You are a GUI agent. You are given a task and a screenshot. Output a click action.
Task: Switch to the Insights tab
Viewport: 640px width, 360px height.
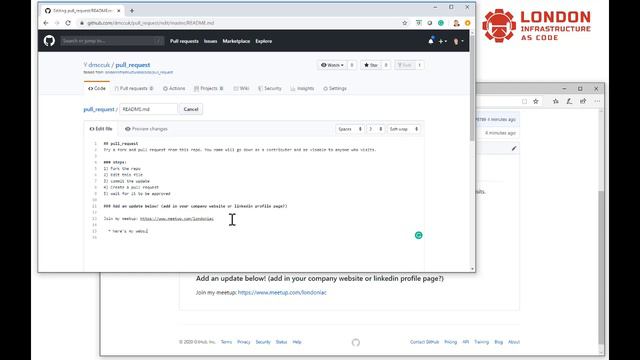[302, 88]
